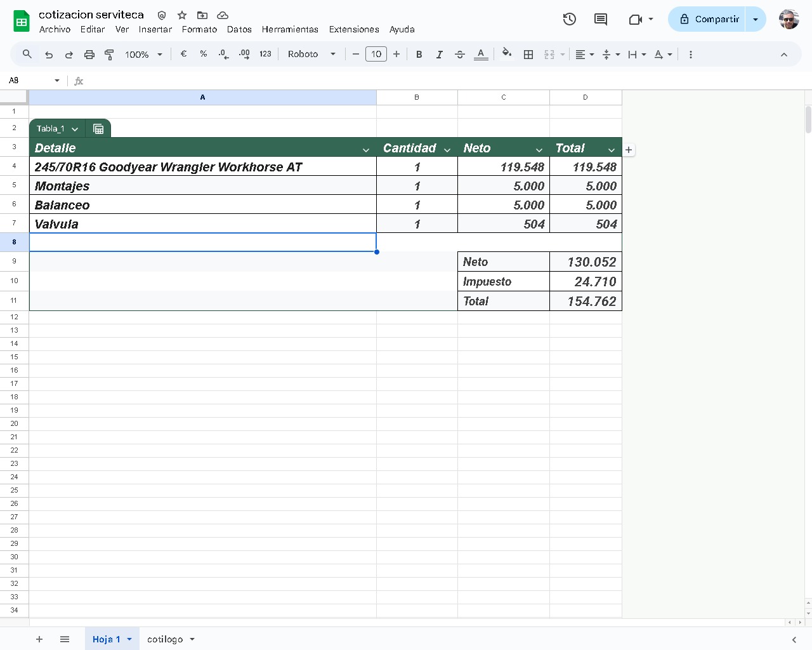Viewport: 812px width, 650px height.
Task: Open the Editar menu
Action: click(x=93, y=29)
